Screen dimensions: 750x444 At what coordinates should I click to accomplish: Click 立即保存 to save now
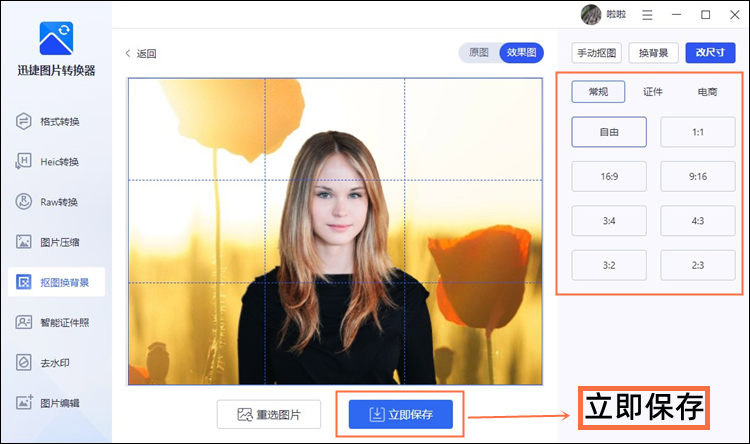coord(401,414)
